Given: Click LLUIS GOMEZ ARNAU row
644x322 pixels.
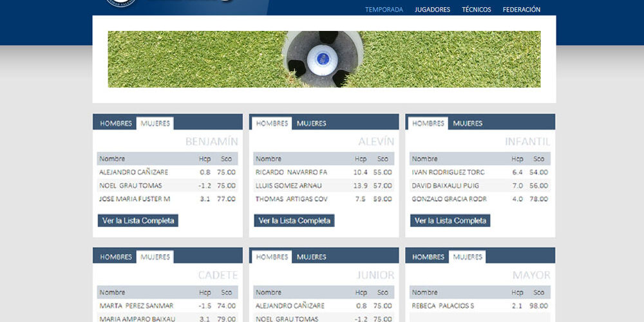Looking at the screenshot, I should coord(324,185).
